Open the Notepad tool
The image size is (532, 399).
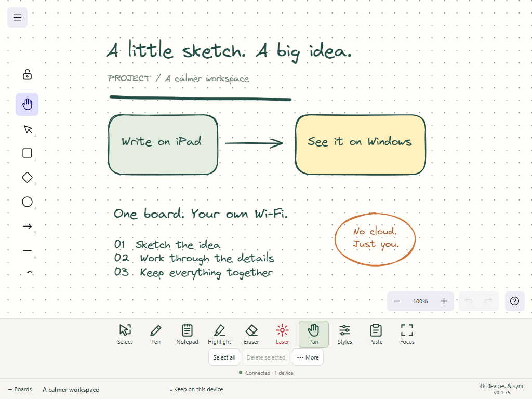[x=187, y=334]
